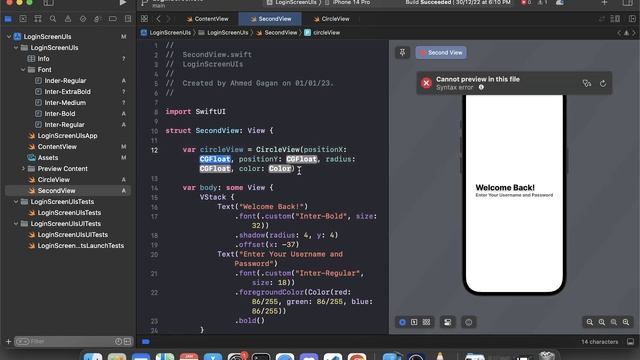The width and height of the screenshot is (640, 360).
Task: Collapse the LoginScreenUIsUITests folder
Action: [16, 224]
